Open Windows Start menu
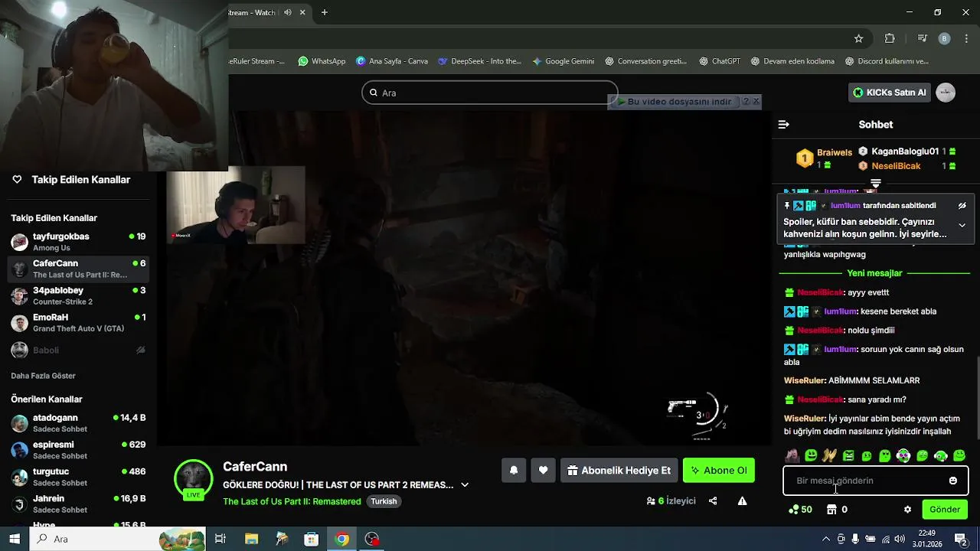Screen dimensions: 980x551 pos(15,539)
